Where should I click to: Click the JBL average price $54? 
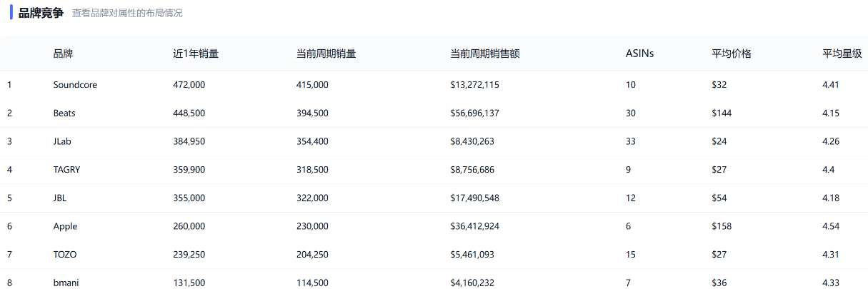click(x=719, y=198)
